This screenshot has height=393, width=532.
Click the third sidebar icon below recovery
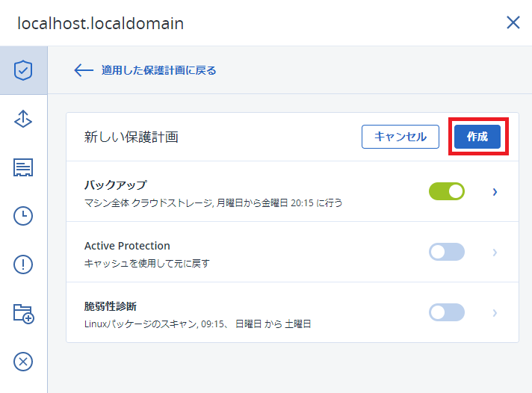click(x=23, y=167)
